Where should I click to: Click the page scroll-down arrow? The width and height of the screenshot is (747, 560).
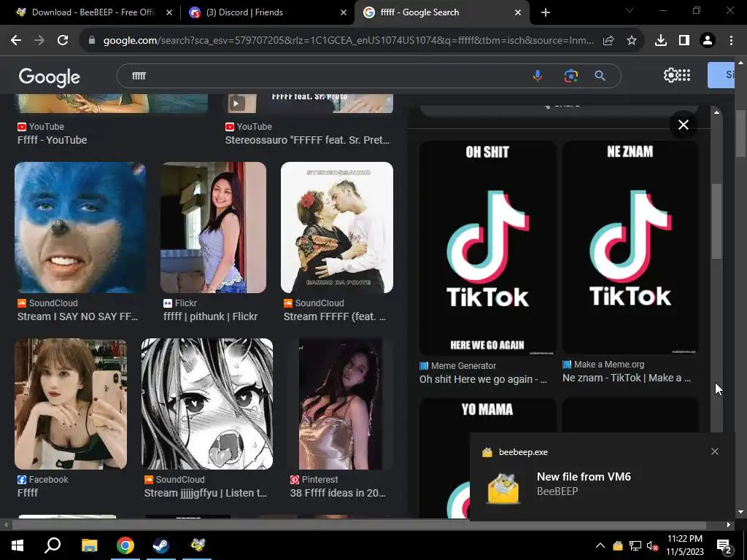(740, 513)
